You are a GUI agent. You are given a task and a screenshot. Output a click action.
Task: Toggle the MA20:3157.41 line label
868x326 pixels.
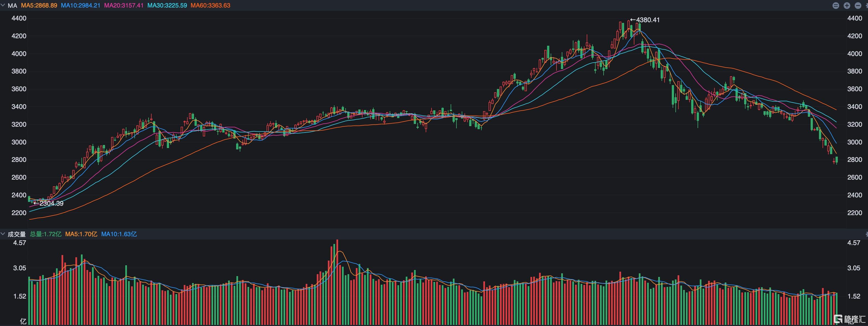coord(124,6)
